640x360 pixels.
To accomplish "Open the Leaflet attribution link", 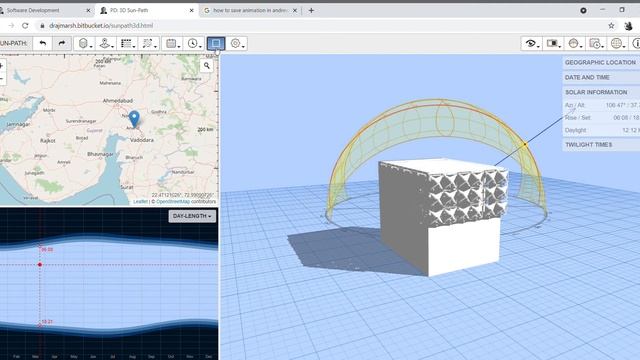I will [x=140, y=202].
